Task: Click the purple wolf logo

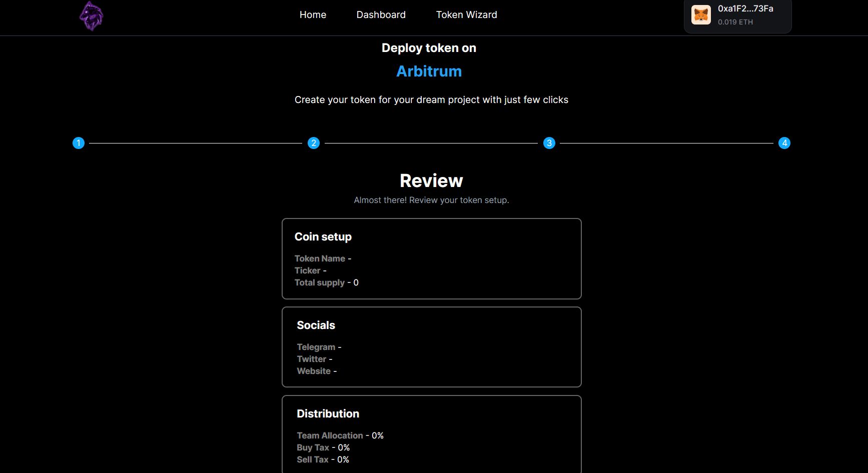Action: pos(91,16)
